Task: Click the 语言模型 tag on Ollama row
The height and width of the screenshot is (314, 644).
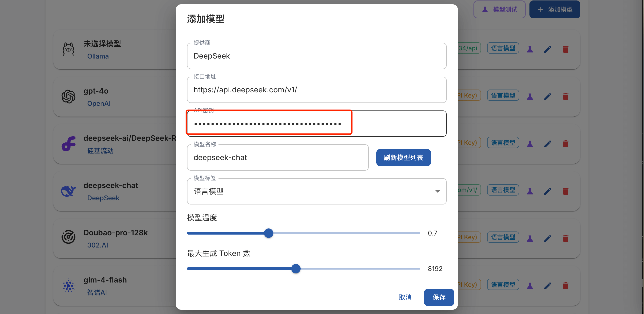Action: click(503, 48)
